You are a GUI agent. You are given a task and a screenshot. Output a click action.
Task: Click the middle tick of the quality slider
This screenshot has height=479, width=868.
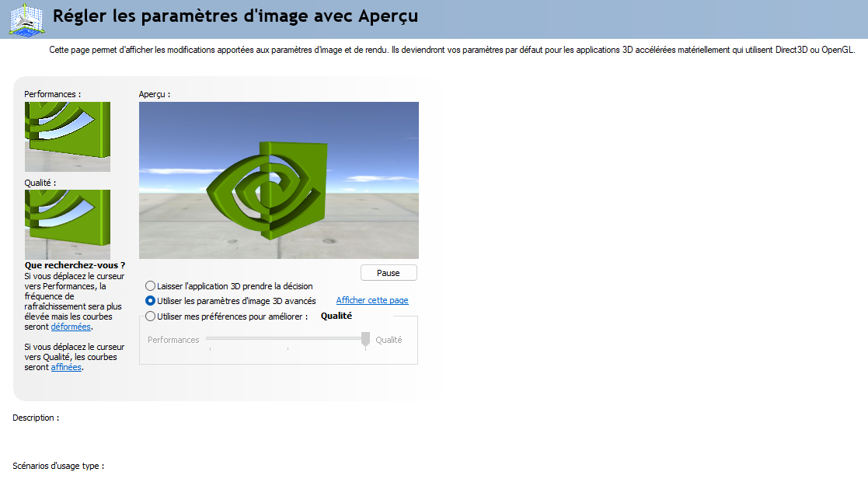(288, 349)
